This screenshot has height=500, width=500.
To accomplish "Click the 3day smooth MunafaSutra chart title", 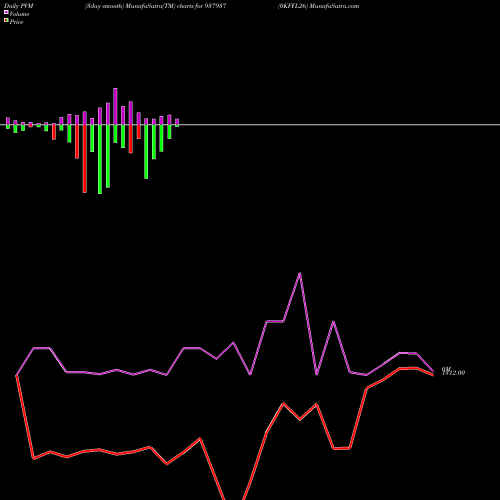I will [156, 6].
